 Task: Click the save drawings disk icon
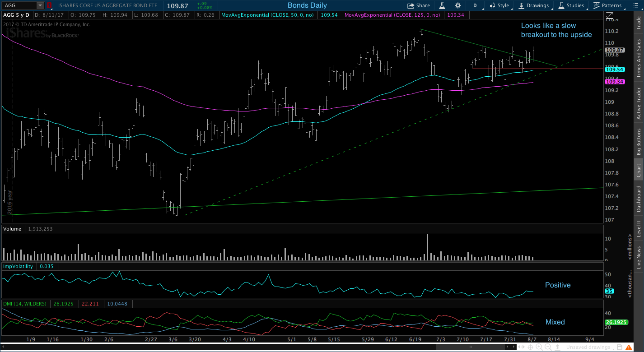(620, 347)
